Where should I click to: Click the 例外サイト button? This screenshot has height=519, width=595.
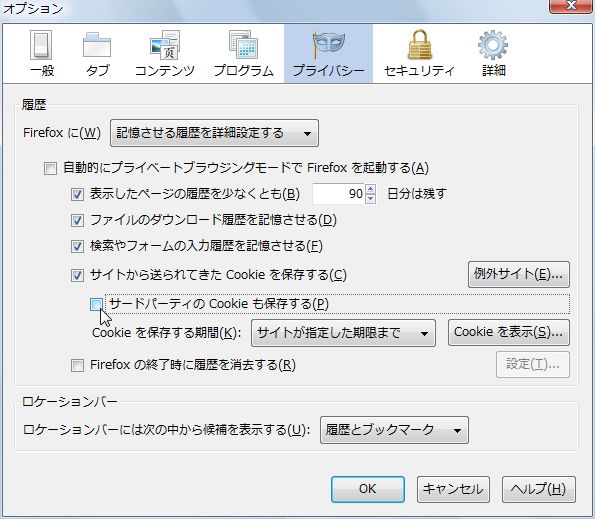click(519, 274)
